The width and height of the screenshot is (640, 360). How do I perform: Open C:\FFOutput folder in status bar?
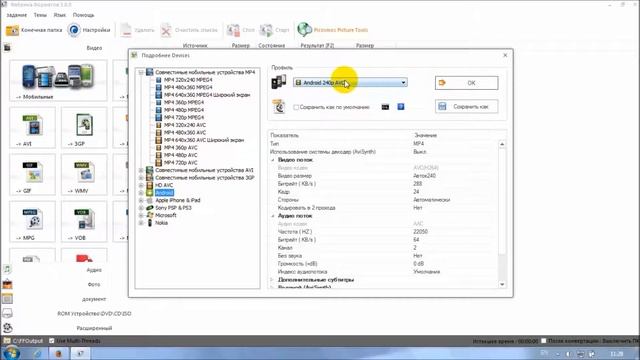(x=23, y=340)
